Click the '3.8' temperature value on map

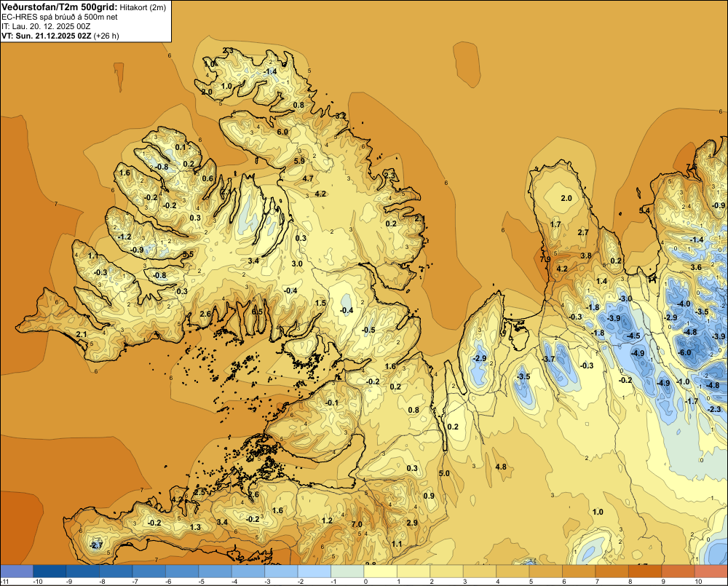(x=586, y=256)
